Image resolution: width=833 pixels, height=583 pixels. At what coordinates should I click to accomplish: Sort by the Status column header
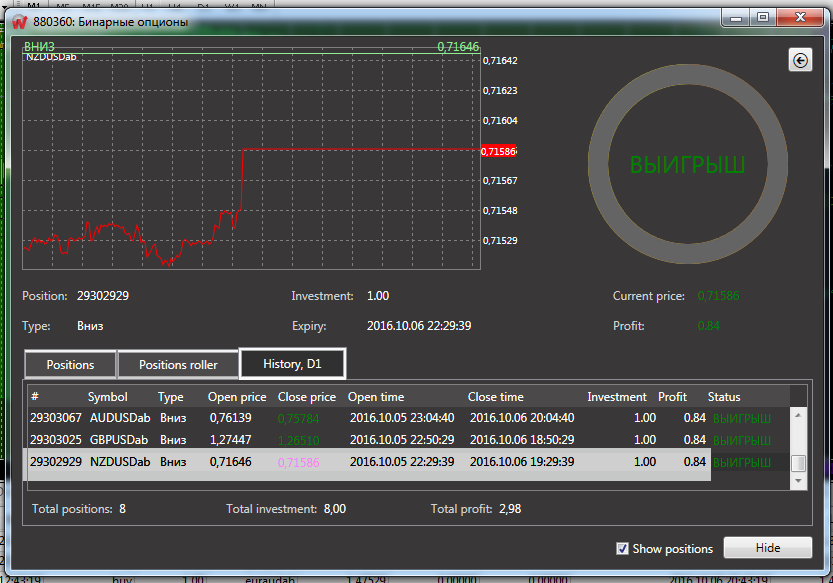[x=724, y=397]
